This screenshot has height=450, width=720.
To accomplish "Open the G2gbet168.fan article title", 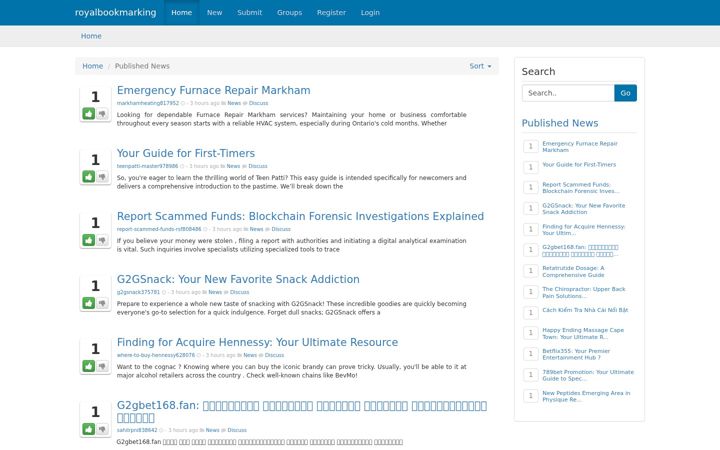I will pyautogui.click(x=302, y=411).
